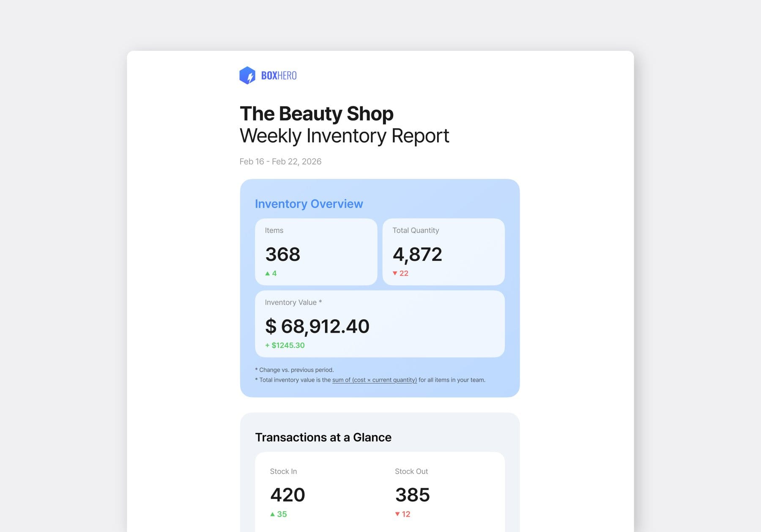The width and height of the screenshot is (761, 532).
Task: Click the Stock In count of 420
Action: (x=287, y=494)
